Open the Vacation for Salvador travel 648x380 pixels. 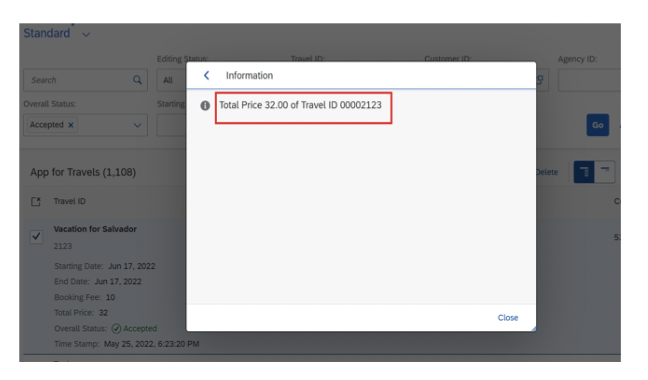coord(95,229)
